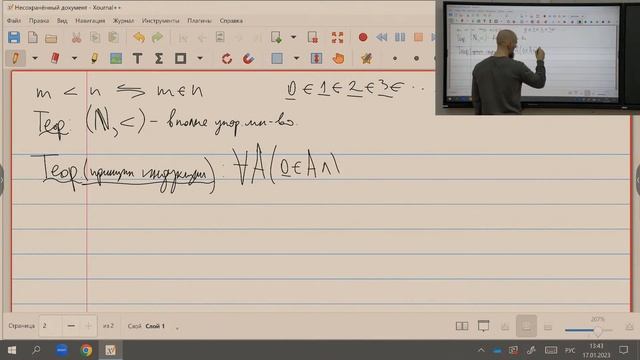Click the page number field
This screenshot has height=360, width=640.
[50, 326]
